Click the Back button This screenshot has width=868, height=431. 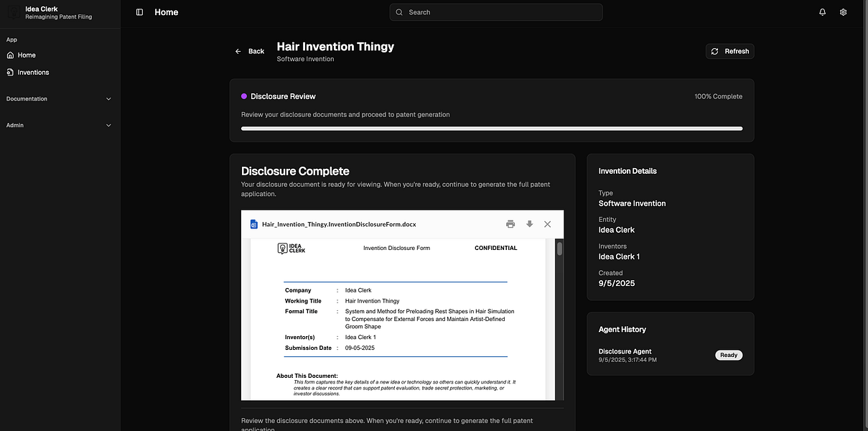pos(250,52)
